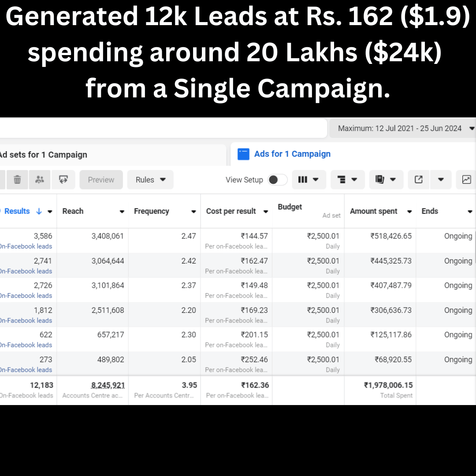Open the breakdown icon menu
The height and width of the screenshot is (476, 476).
[x=347, y=180]
